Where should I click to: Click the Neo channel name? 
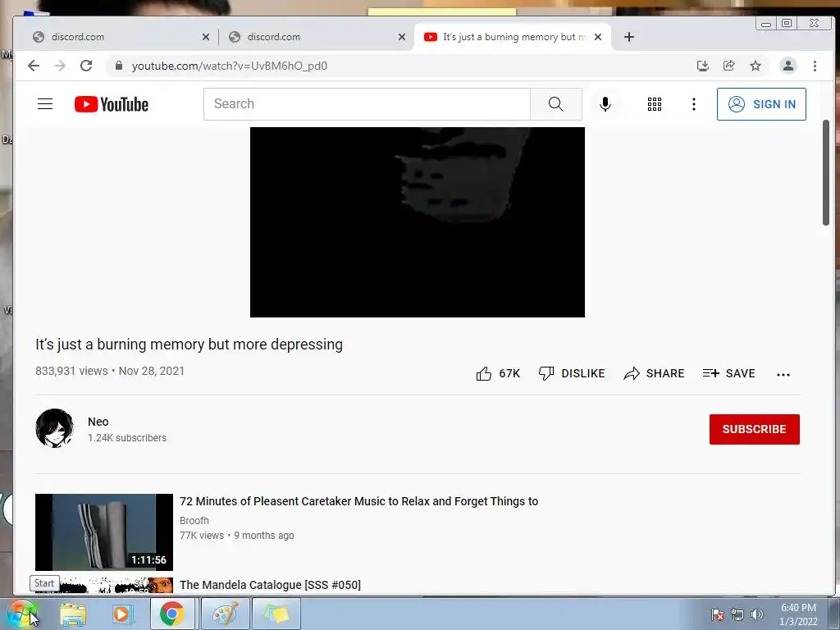pyautogui.click(x=98, y=422)
